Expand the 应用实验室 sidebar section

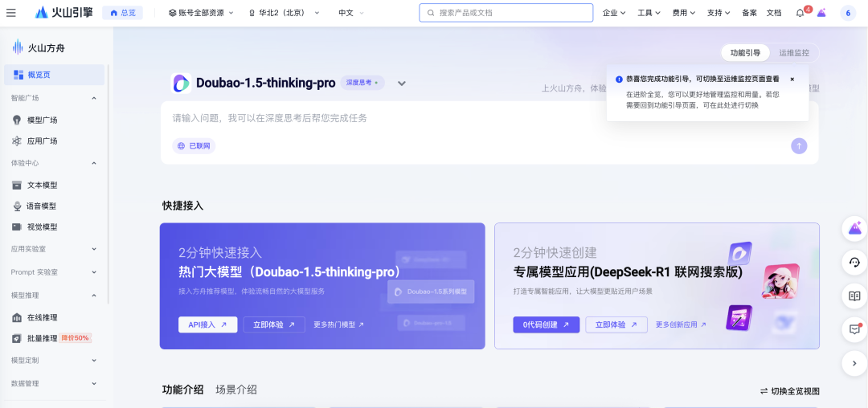93,249
